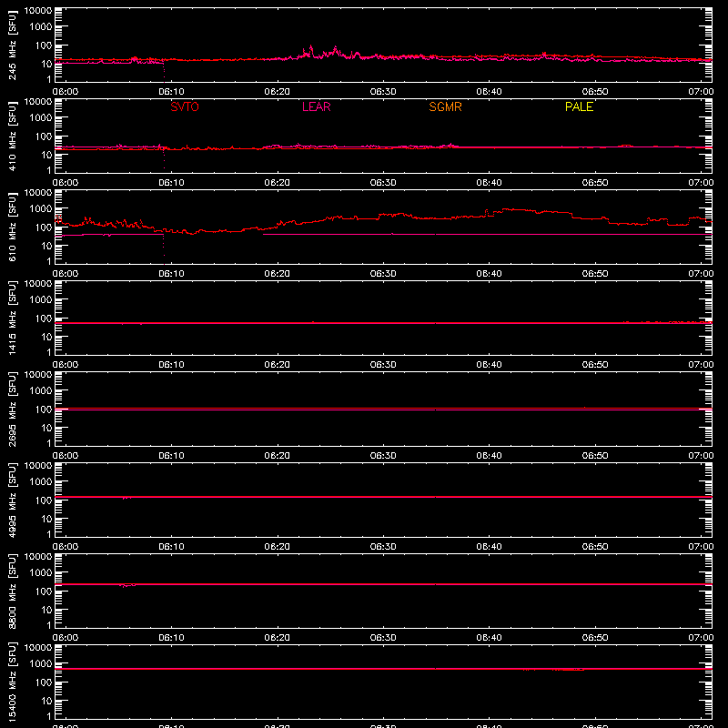Screen dimensions: 728x728
Task: Click 06:10 time label under 245 MHz panel
Action: [x=171, y=92]
